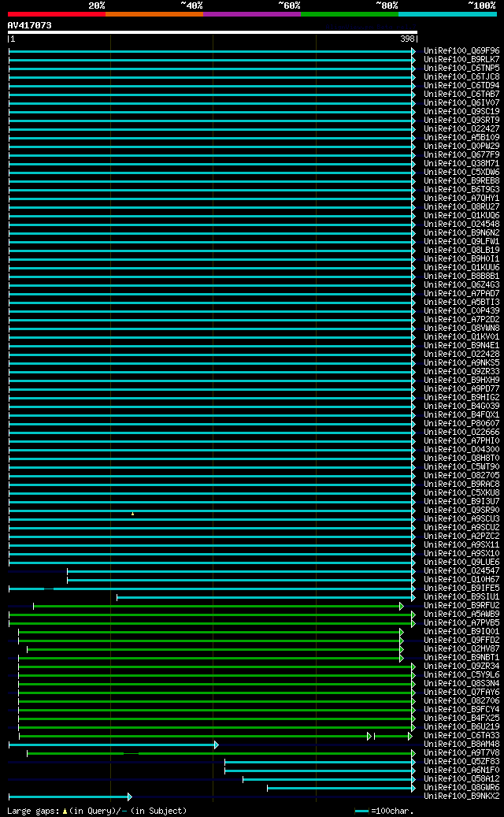The image size is (504, 817).
Task: Select label UniRef100_B4G039
Action: (x=461, y=406)
